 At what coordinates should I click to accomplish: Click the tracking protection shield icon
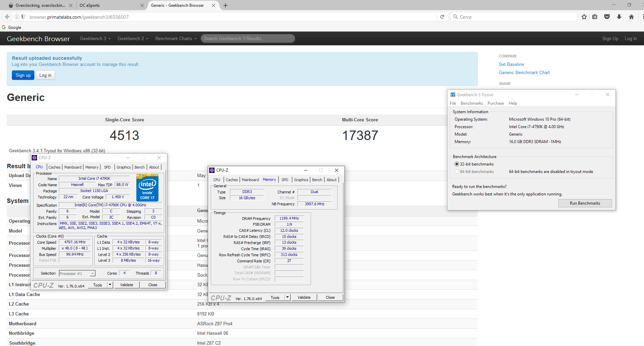coord(23,17)
